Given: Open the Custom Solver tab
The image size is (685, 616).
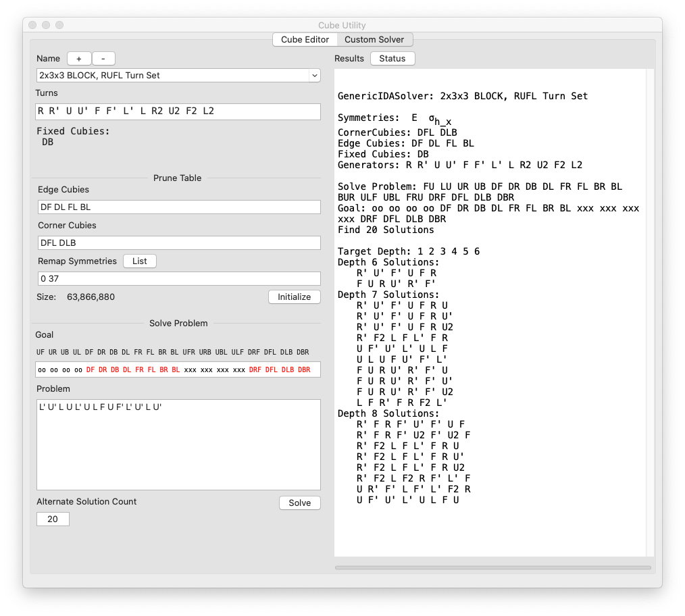Looking at the screenshot, I should (374, 40).
